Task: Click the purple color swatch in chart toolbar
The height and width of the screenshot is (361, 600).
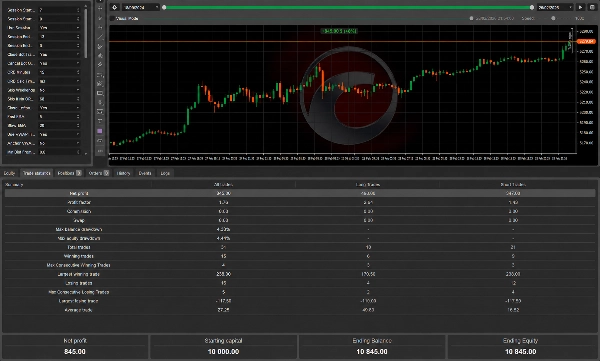Action: point(100,131)
